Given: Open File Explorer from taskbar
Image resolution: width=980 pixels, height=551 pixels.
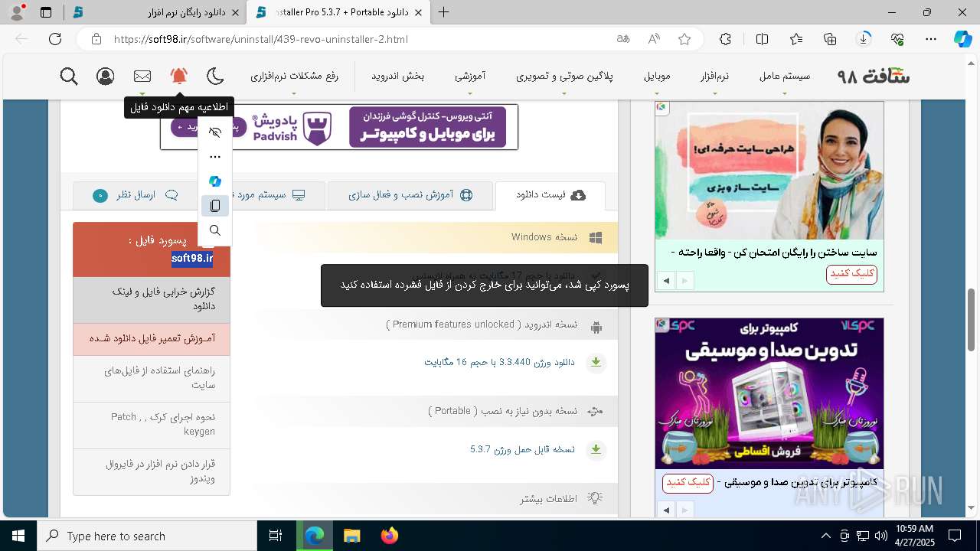Looking at the screenshot, I should 352,536.
